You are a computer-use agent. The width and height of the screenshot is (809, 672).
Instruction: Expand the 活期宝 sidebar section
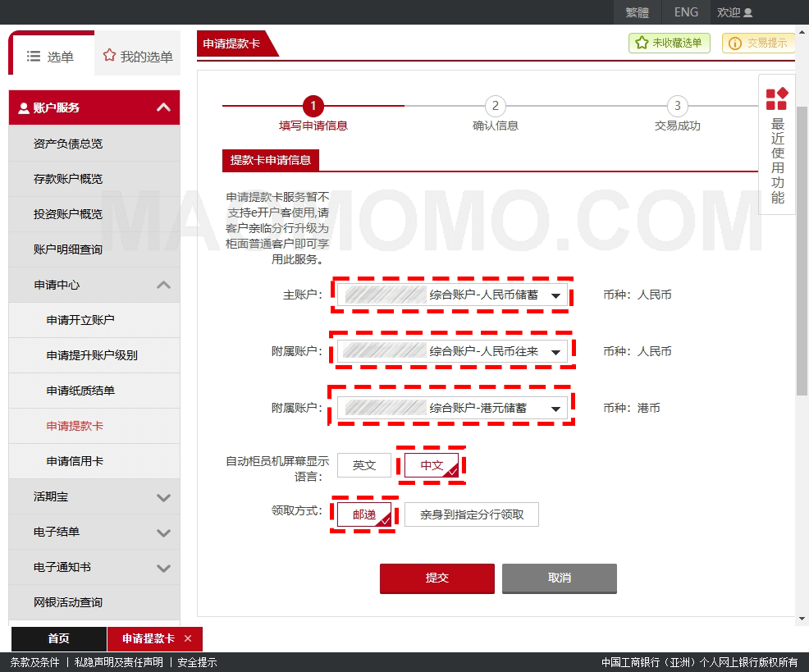(163, 497)
